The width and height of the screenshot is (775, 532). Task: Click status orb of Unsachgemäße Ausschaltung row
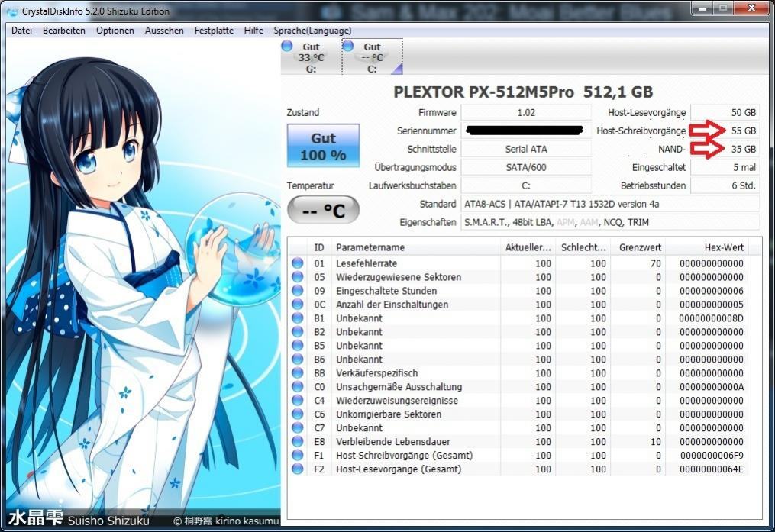click(x=298, y=387)
